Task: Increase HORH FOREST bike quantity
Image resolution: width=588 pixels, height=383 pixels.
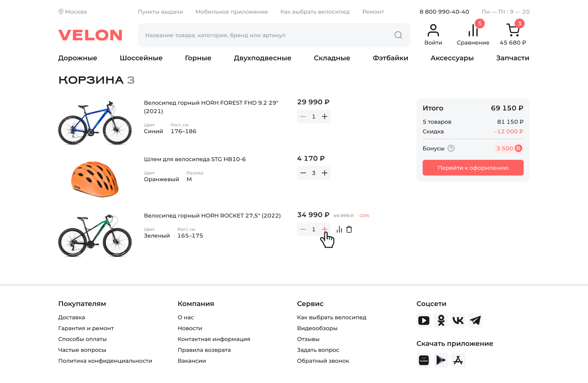Action: click(325, 117)
